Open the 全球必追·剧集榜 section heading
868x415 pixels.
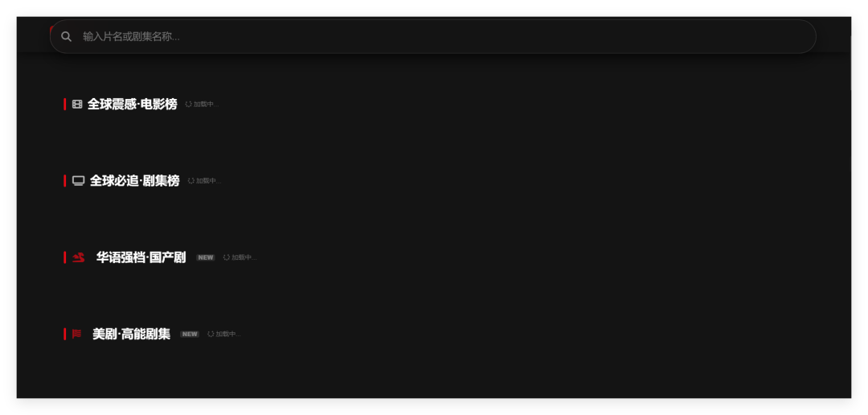pos(134,181)
